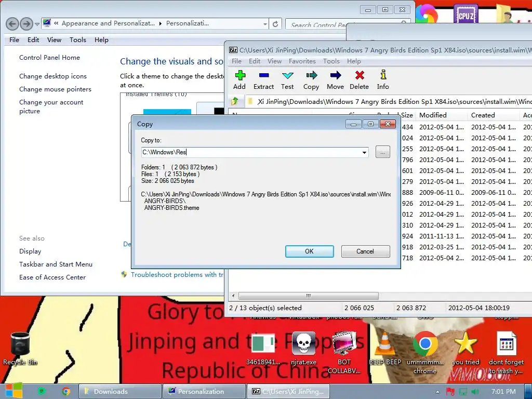Click the Info toolbar icon in 7-Zip
Screen dimensions: 532x399
point(383,80)
